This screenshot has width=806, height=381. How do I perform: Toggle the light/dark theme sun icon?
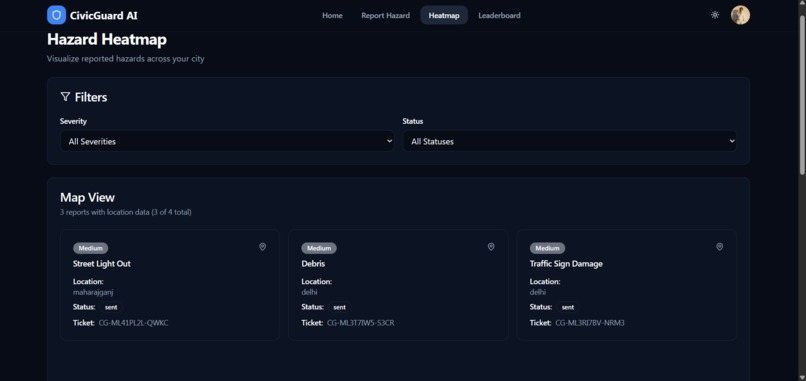715,15
